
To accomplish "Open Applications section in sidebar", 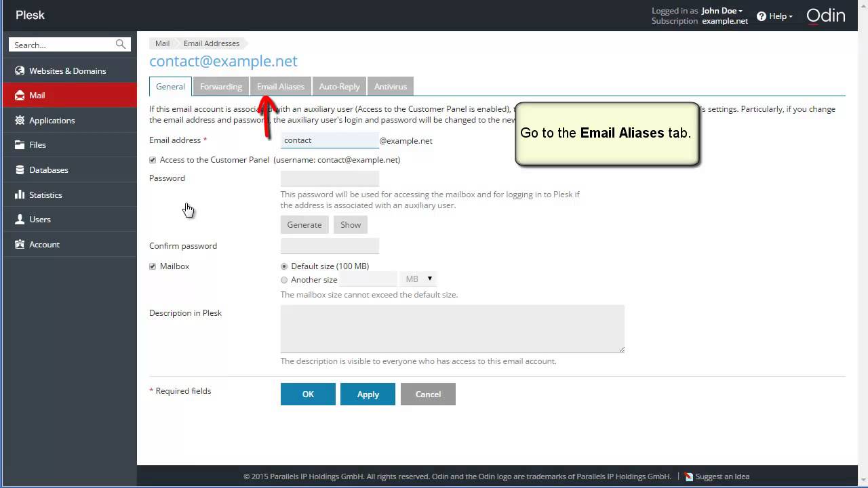I will pos(68,120).
